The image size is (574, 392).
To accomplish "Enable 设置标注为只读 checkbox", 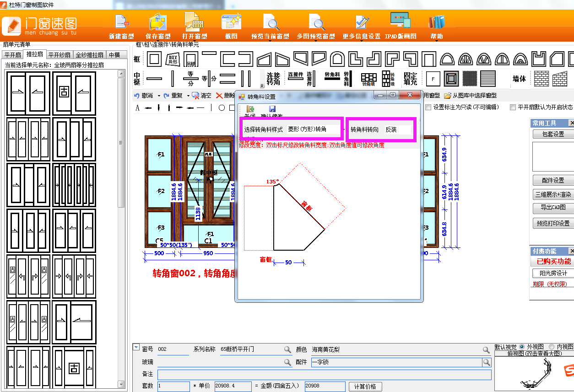I will (428, 107).
